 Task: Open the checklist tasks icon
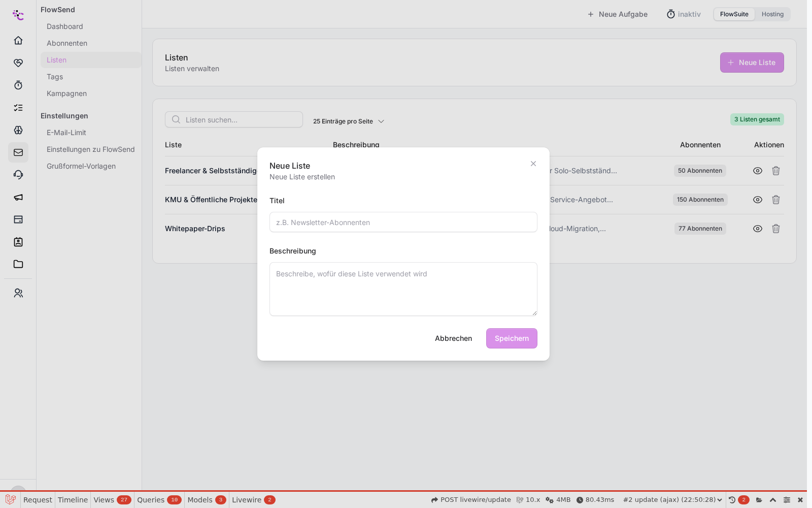[x=18, y=108]
